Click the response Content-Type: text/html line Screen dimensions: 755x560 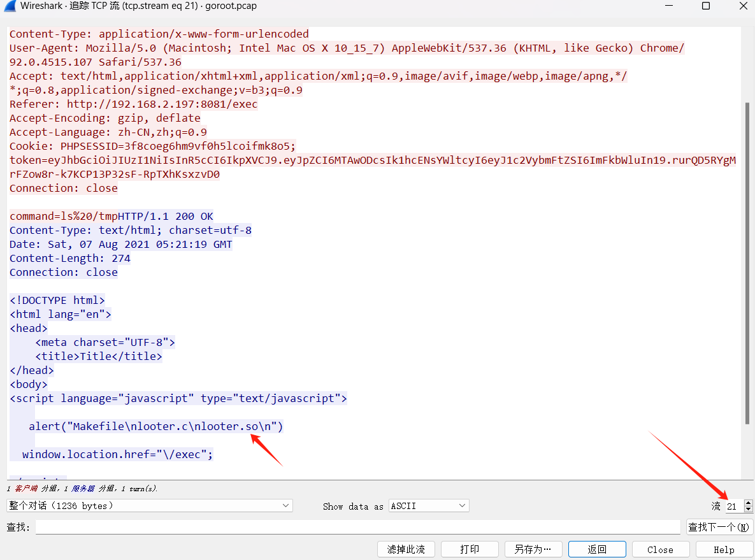click(131, 230)
